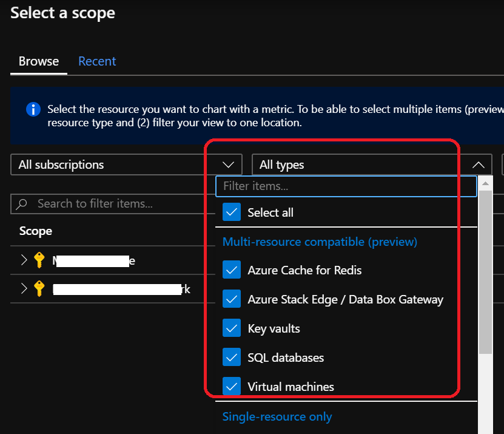504x434 pixels.
Task: Click the Filter items text box
Action: click(346, 186)
